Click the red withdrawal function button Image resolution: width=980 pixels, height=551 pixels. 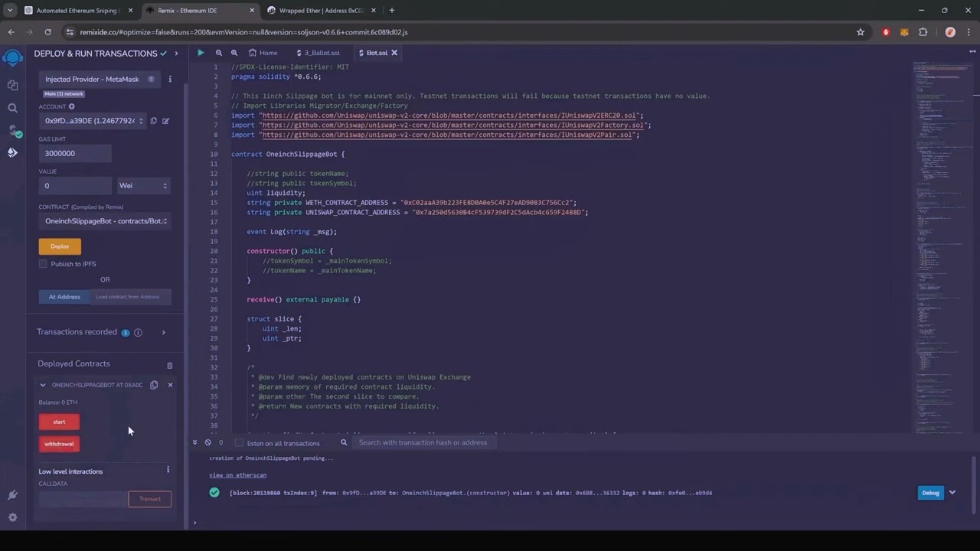point(59,444)
